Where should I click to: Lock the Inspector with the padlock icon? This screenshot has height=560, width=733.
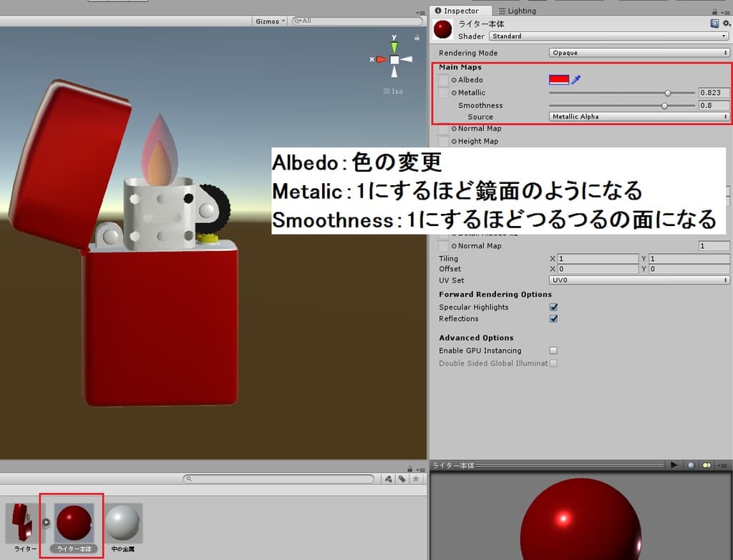pos(715,11)
